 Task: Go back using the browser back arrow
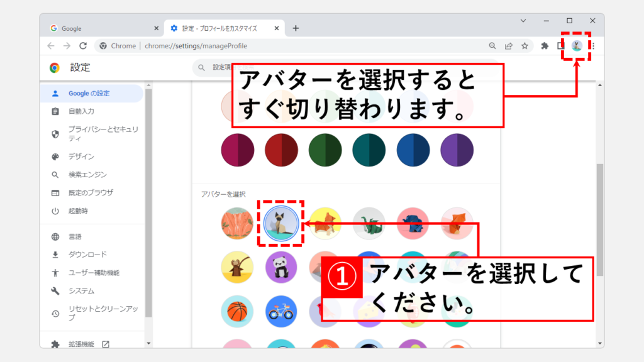tap(51, 46)
